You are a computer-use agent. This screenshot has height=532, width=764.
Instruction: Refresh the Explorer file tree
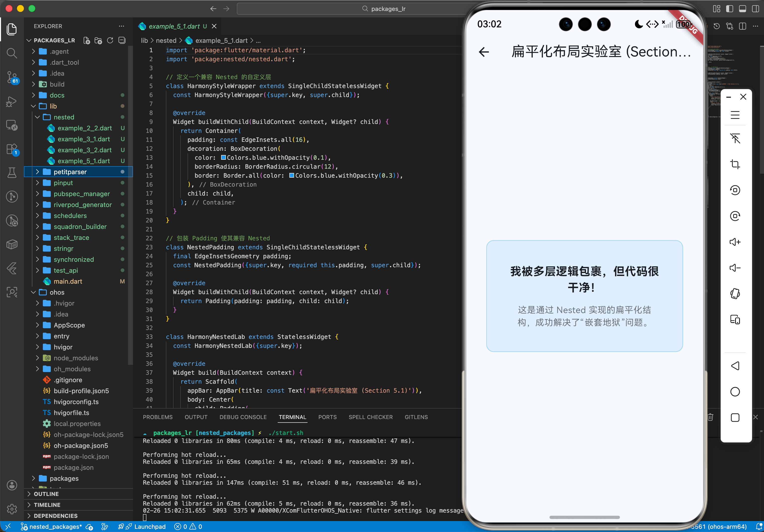click(110, 40)
